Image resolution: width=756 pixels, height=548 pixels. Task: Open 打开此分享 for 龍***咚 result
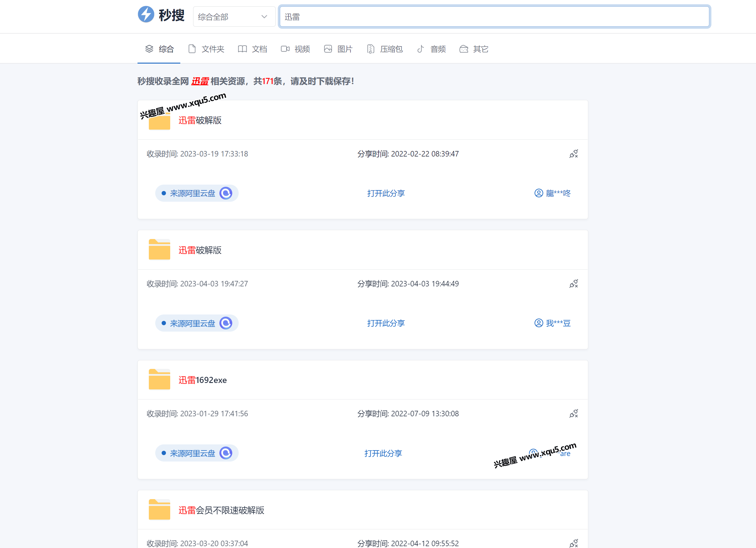pos(386,193)
